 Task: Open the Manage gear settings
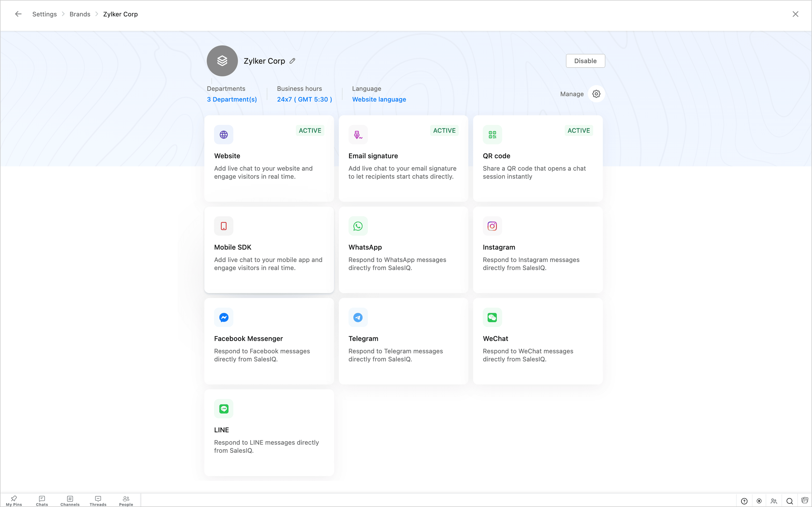pyautogui.click(x=596, y=94)
